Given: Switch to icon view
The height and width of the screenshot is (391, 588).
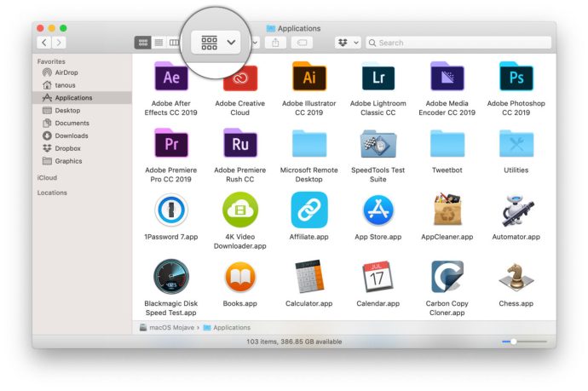Looking at the screenshot, I should (143, 43).
